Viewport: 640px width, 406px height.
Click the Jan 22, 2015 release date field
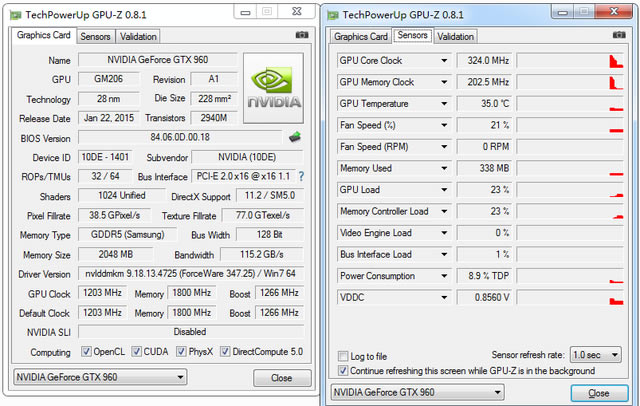tap(109, 118)
